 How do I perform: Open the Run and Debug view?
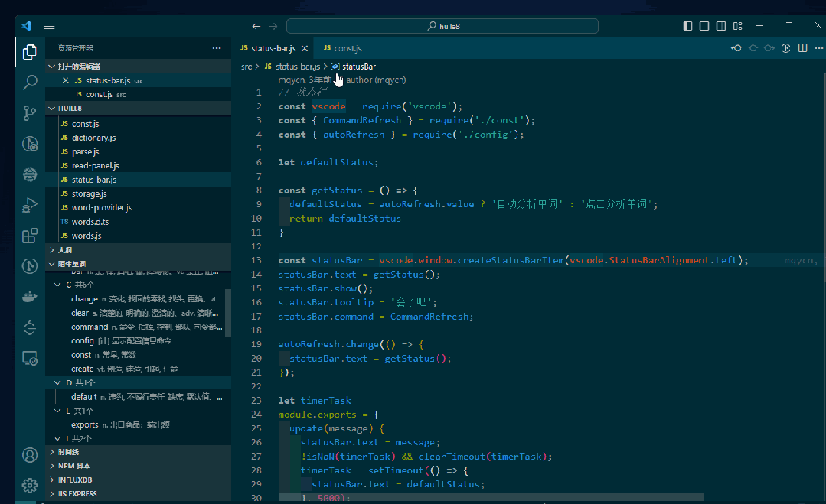(30, 205)
